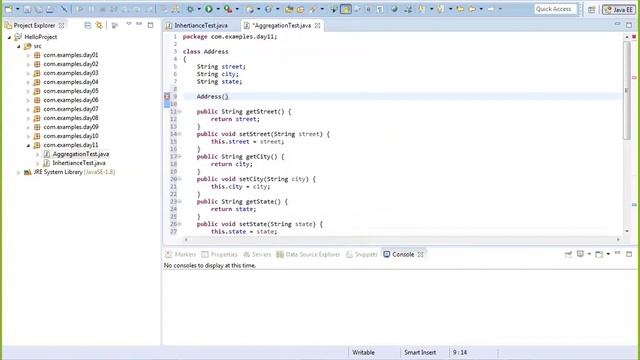Click the Print toolbar icon
The width and height of the screenshot is (640, 360).
pyautogui.click(x=50, y=9)
